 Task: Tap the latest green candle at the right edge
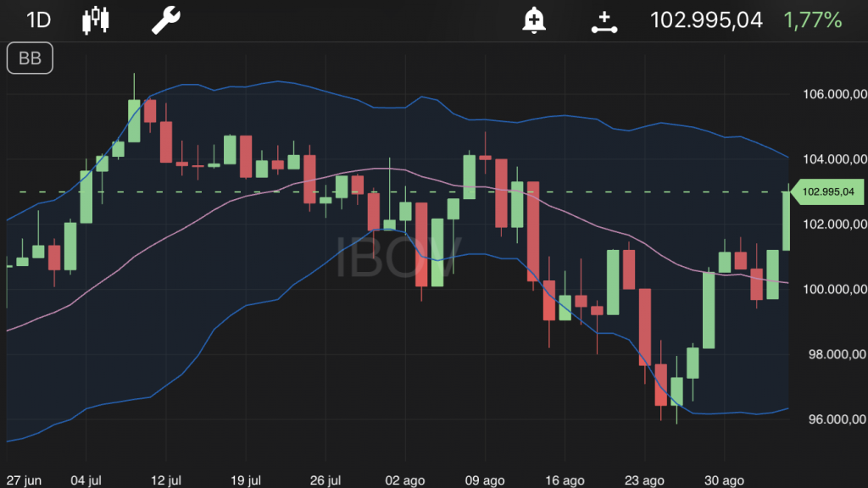click(786, 220)
